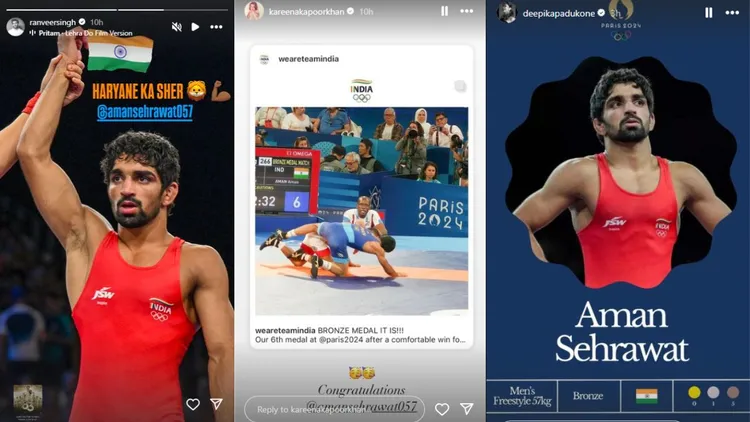Like the kareenakapoorkhan story
Viewport: 750px width, 422px height.
tap(442, 409)
